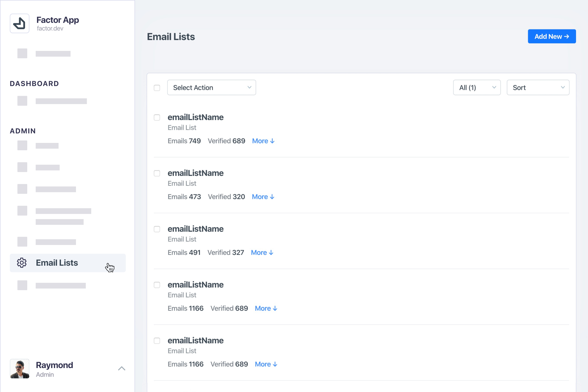Image resolution: width=588 pixels, height=392 pixels.
Task: Expand the Raymond user menu chevron
Action: 122,369
